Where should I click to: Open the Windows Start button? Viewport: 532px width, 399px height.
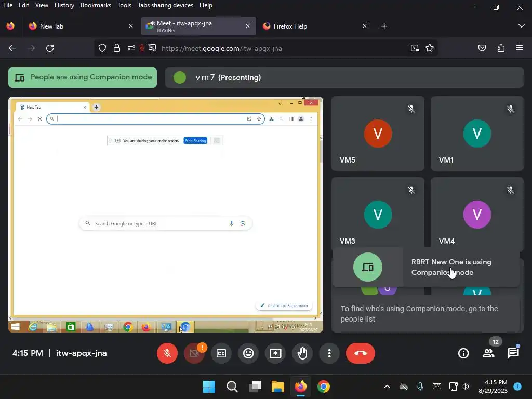point(209,387)
